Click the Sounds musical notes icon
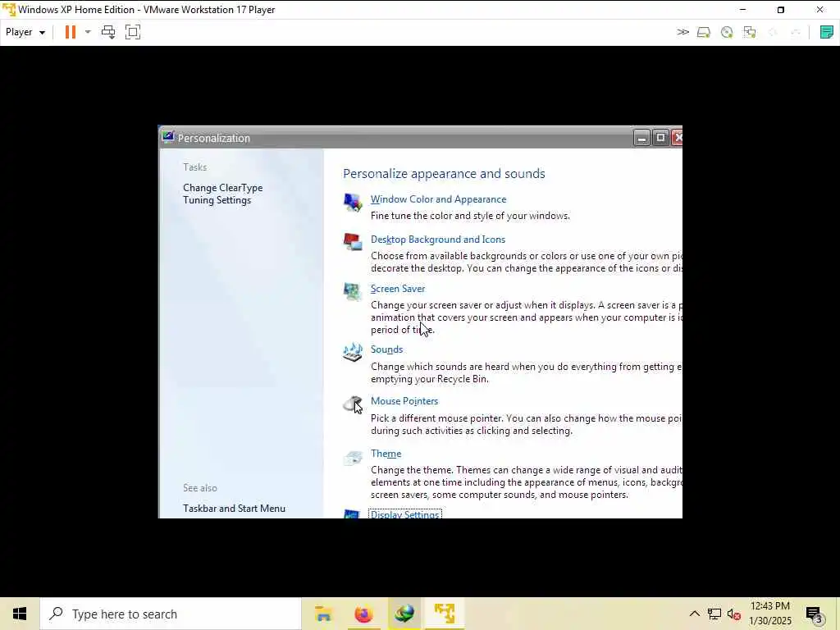840x630 pixels. coord(353,352)
